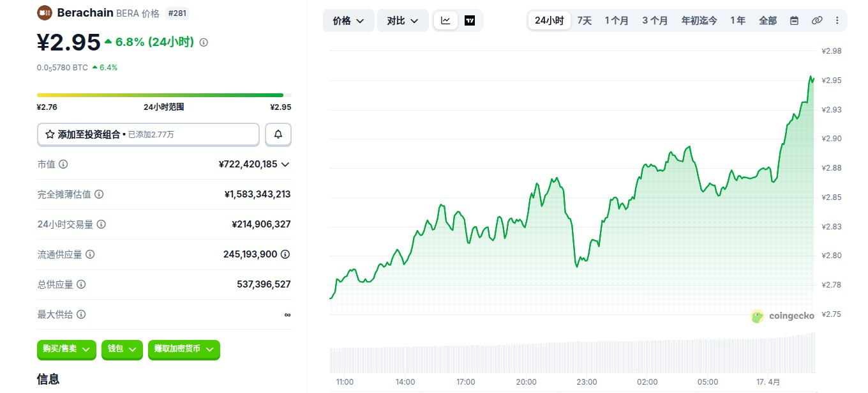Screen dimensions: 868x393
Task: Click the info icon beside 流通供应量 label
Action: coord(90,254)
